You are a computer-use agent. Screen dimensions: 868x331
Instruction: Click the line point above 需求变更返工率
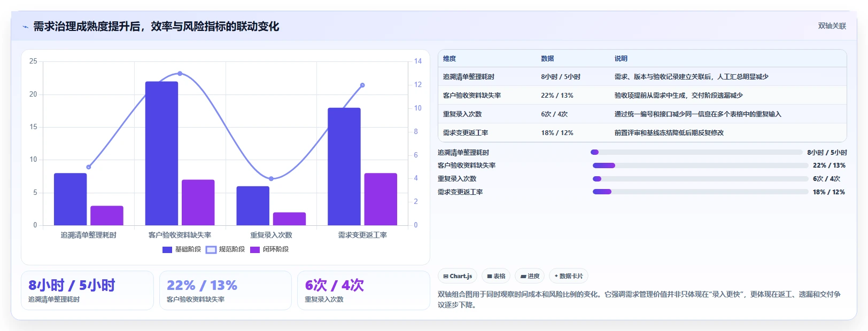(362, 85)
